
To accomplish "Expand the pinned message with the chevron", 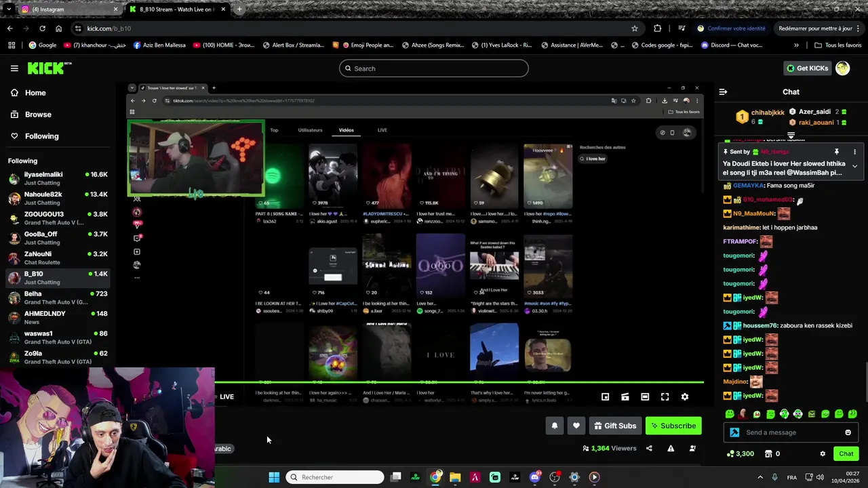I will pos(854,166).
